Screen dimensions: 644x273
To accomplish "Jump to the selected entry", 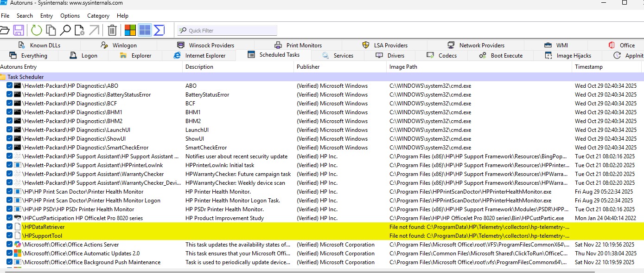I will click(x=95, y=30).
